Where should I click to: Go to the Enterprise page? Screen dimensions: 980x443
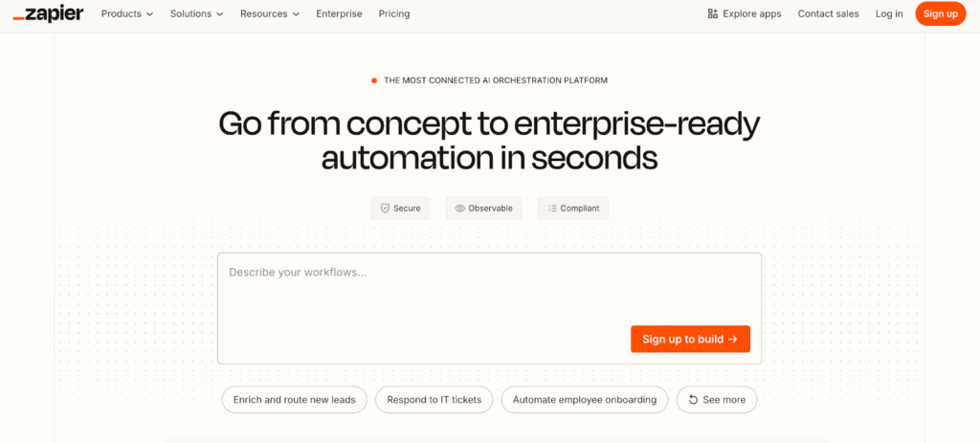coord(339,13)
